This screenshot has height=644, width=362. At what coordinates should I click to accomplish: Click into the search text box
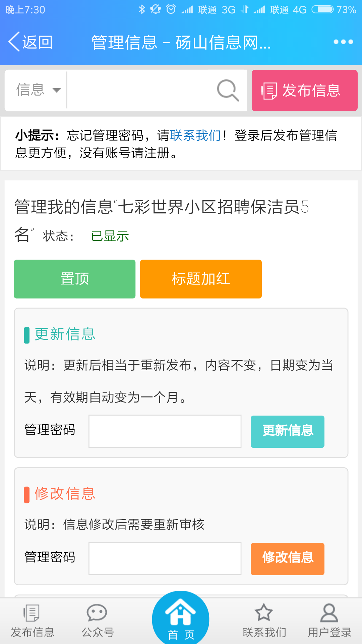[x=141, y=90]
